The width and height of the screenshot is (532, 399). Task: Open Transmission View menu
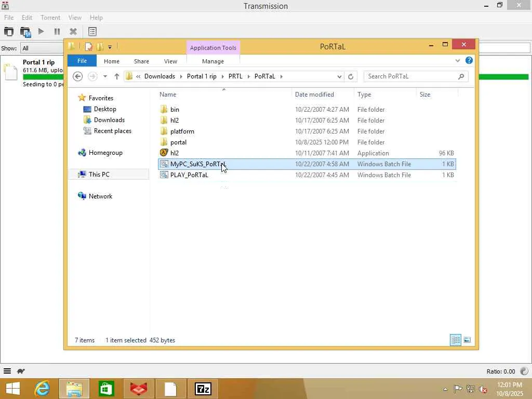click(75, 17)
